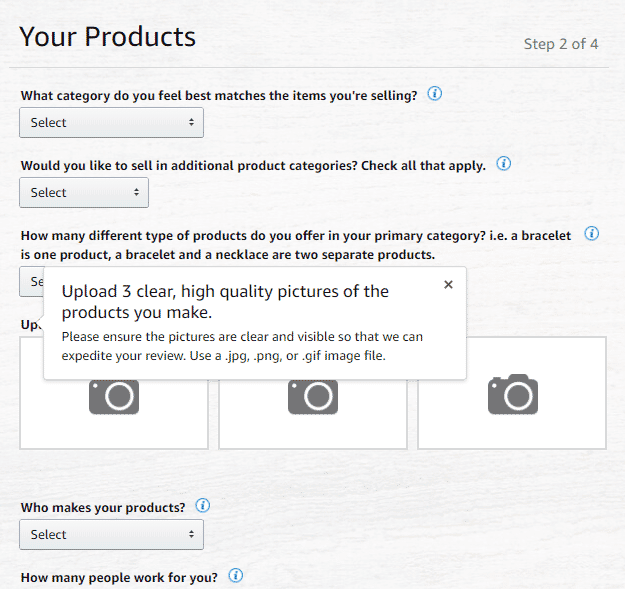Click info icon beside different type of products question

click(592, 234)
